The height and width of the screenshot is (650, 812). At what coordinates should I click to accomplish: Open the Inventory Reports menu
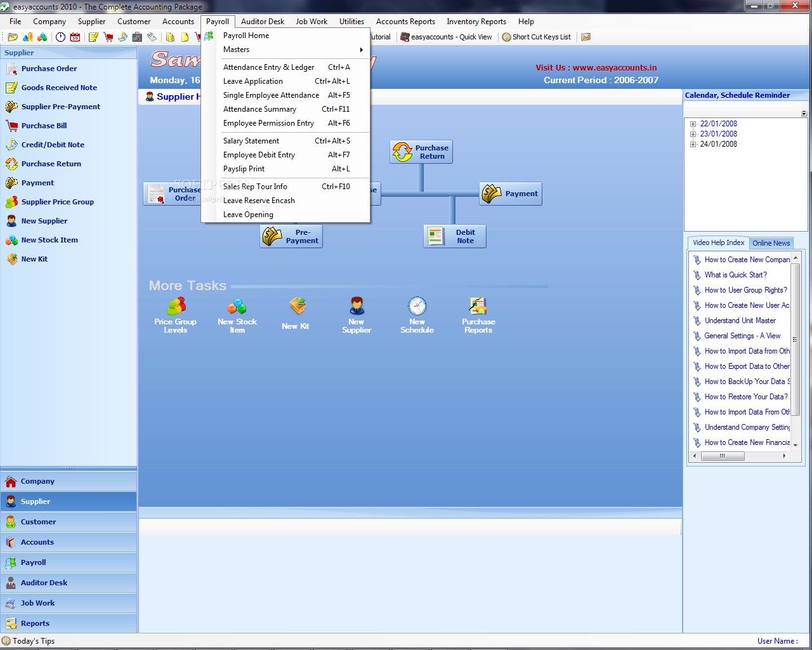(x=476, y=22)
